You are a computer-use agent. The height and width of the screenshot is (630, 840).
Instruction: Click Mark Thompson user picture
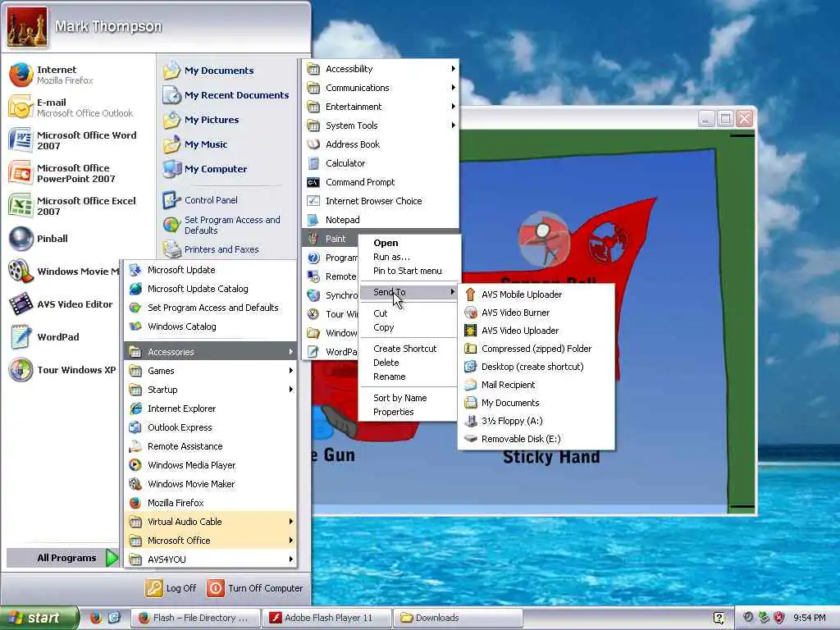(x=27, y=27)
